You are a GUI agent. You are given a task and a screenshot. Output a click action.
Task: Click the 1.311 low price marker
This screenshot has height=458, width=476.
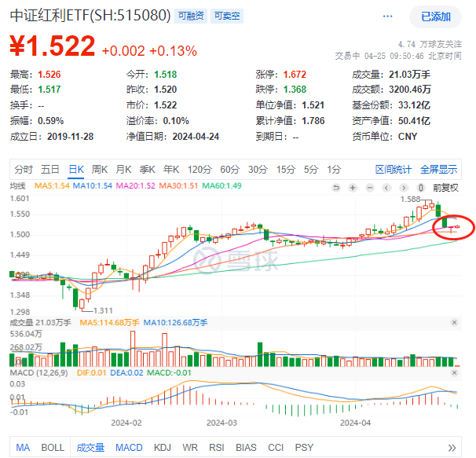pos(103,310)
